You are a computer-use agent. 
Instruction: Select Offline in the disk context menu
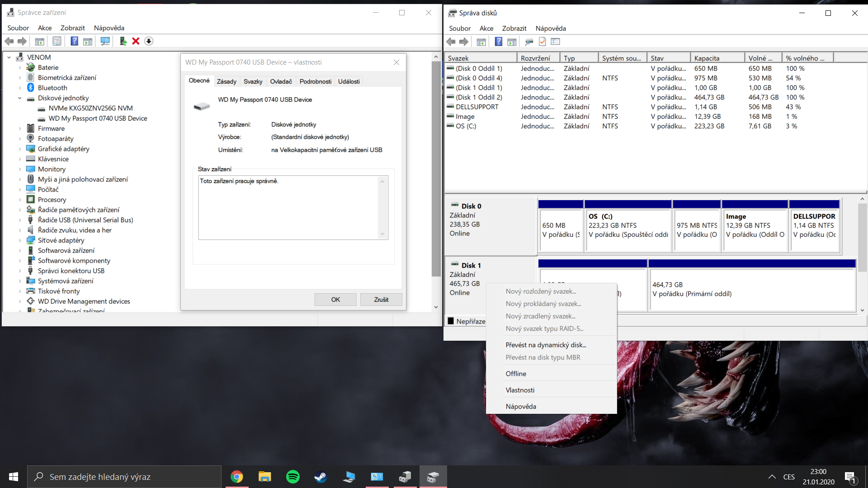[516, 374]
